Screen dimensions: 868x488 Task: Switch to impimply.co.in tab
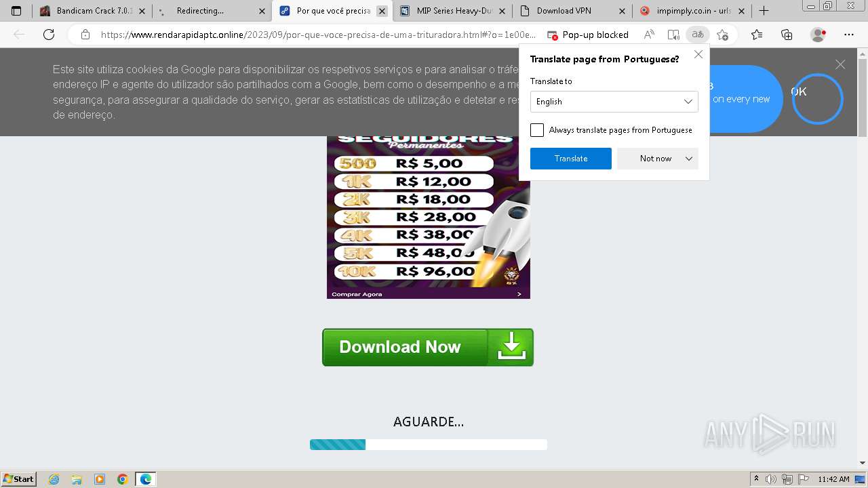pyautogui.click(x=692, y=11)
